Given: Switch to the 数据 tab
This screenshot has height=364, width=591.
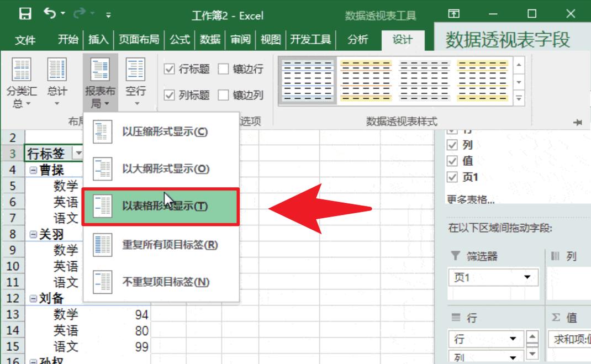Looking at the screenshot, I should 210,39.
